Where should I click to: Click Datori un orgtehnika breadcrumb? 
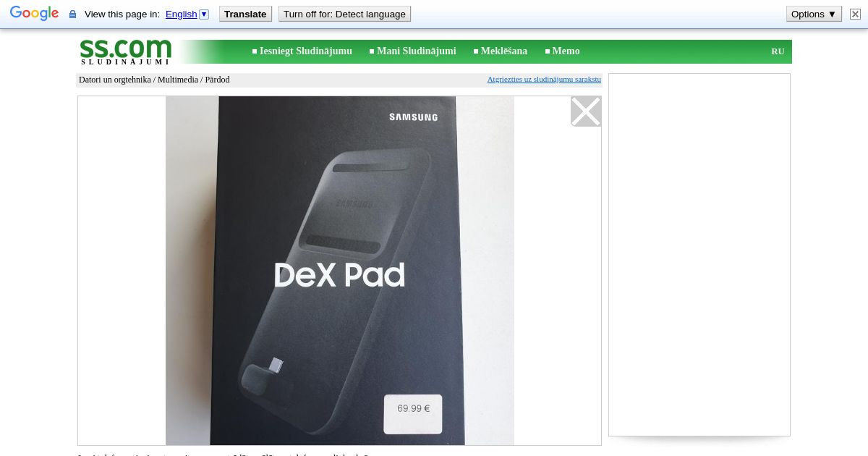pos(115,80)
